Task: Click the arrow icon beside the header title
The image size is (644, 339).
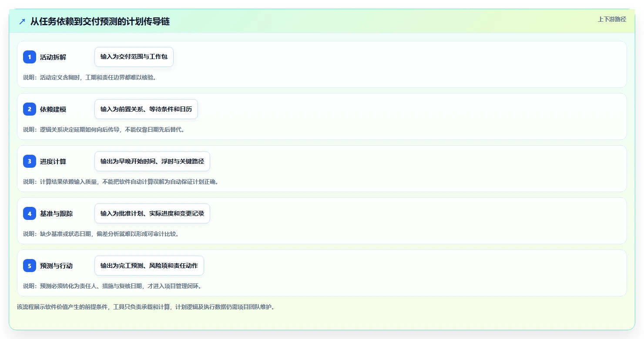Action: 22,21
